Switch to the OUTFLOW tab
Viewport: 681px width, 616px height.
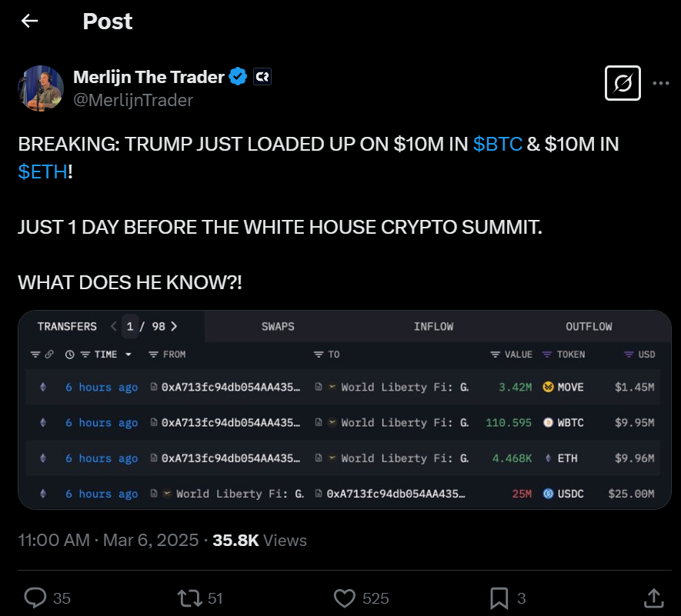coord(589,326)
